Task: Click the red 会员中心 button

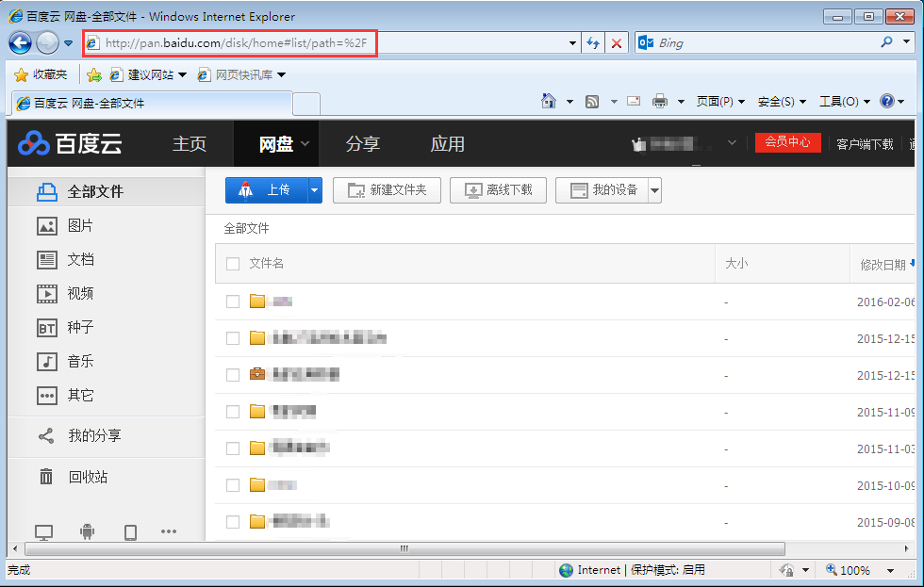Action: pyautogui.click(x=788, y=142)
